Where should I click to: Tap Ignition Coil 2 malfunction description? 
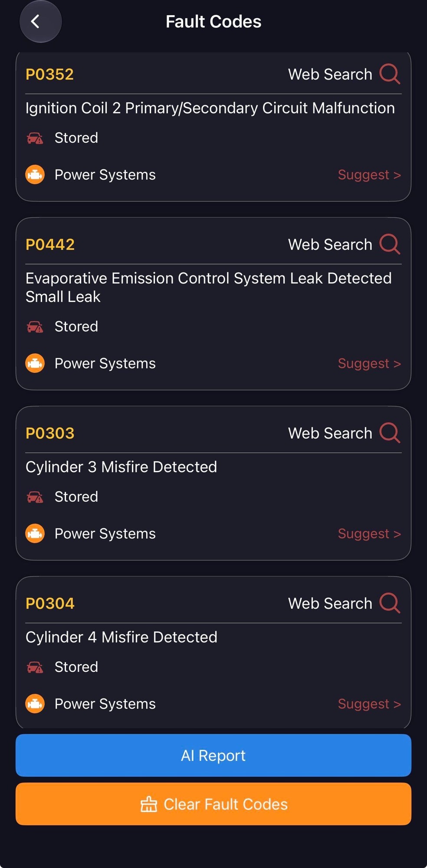[x=210, y=108]
